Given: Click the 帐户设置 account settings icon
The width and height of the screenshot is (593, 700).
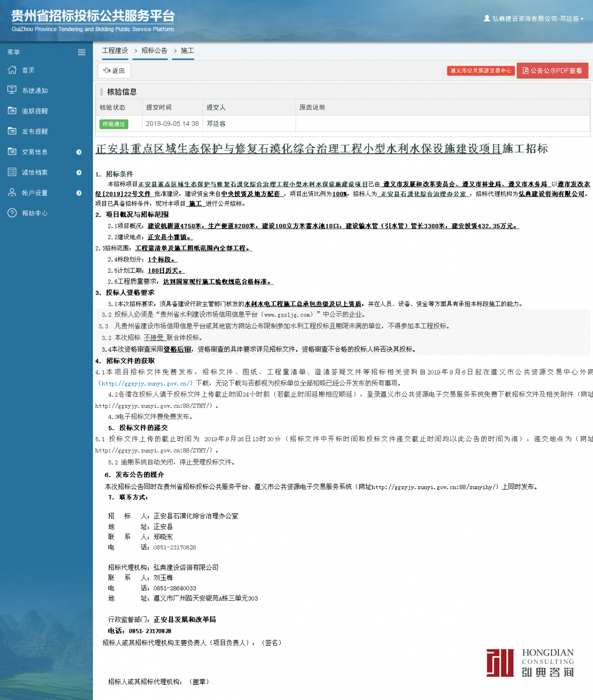Looking at the screenshot, I should tap(12, 193).
